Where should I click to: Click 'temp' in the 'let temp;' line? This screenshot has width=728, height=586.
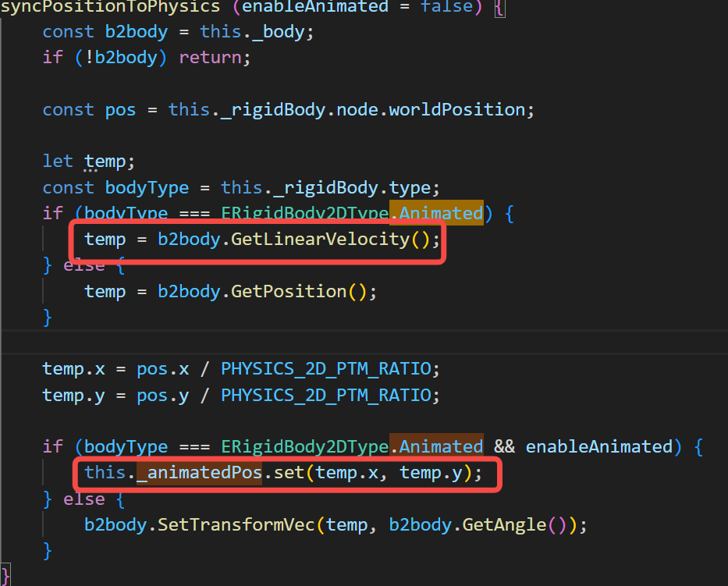coord(105,162)
